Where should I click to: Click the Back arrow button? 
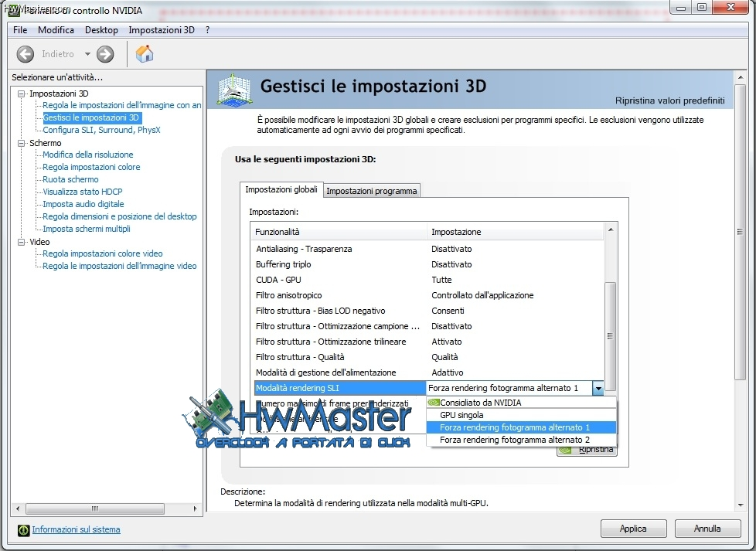coord(25,54)
